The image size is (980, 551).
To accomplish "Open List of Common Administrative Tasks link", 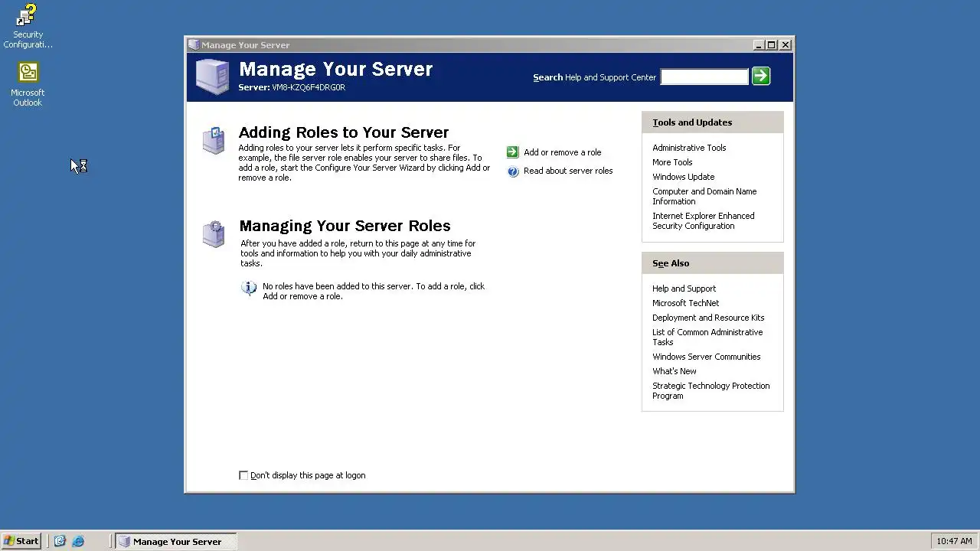I will click(707, 337).
